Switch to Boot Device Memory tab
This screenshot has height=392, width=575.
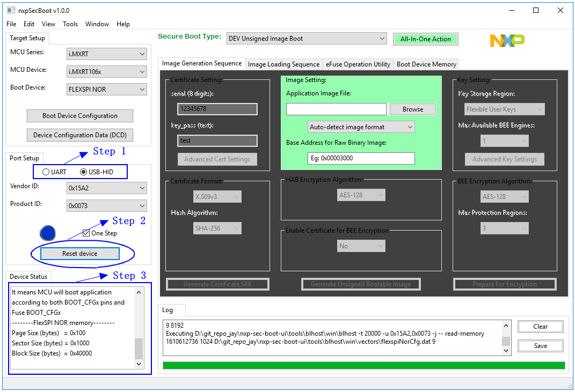pyautogui.click(x=426, y=64)
